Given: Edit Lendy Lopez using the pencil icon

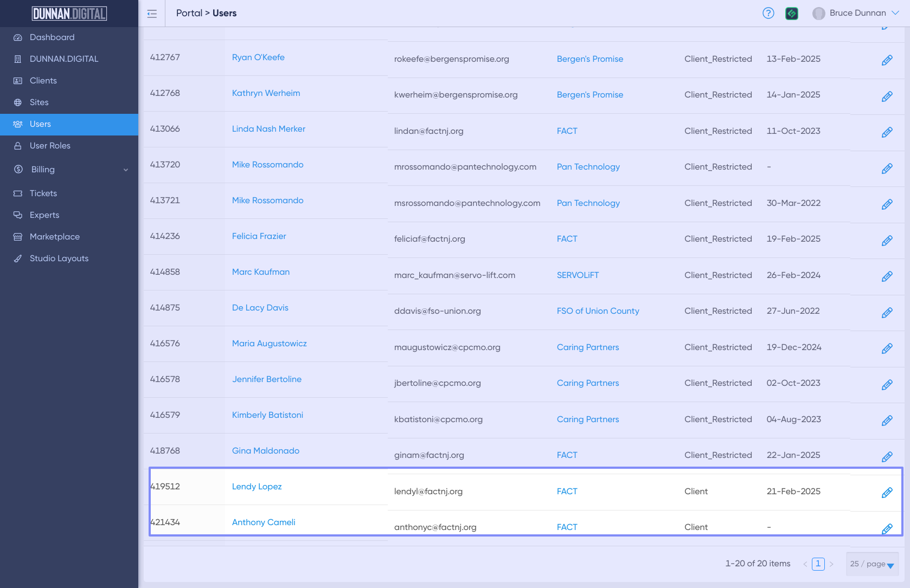Looking at the screenshot, I should click(x=887, y=493).
